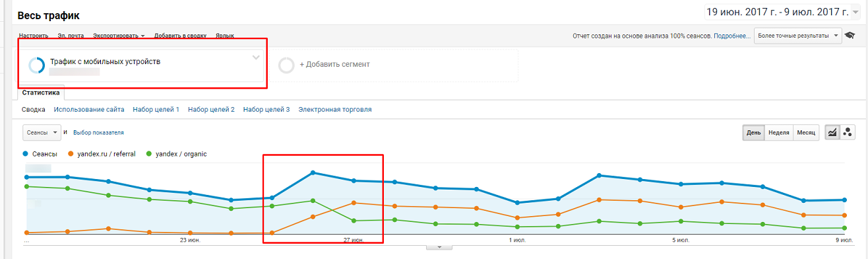Click the empty add-segment circle icon
The width and height of the screenshot is (868, 259).
point(286,65)
